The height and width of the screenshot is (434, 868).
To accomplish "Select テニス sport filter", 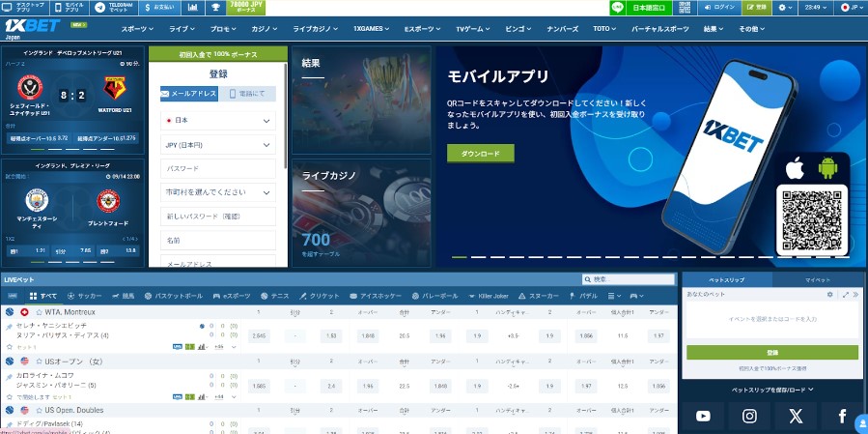I will tap(274, 296).
